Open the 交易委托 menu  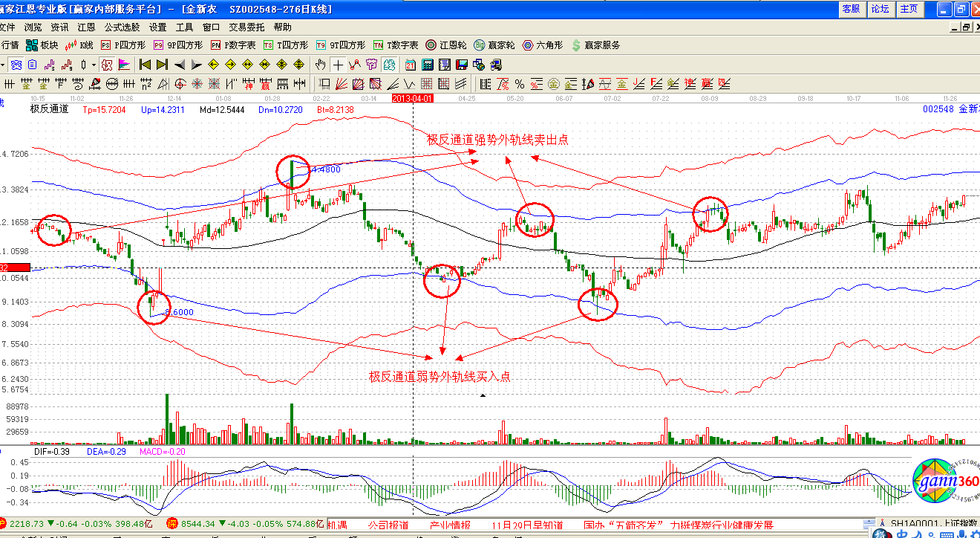pos(246,27)
